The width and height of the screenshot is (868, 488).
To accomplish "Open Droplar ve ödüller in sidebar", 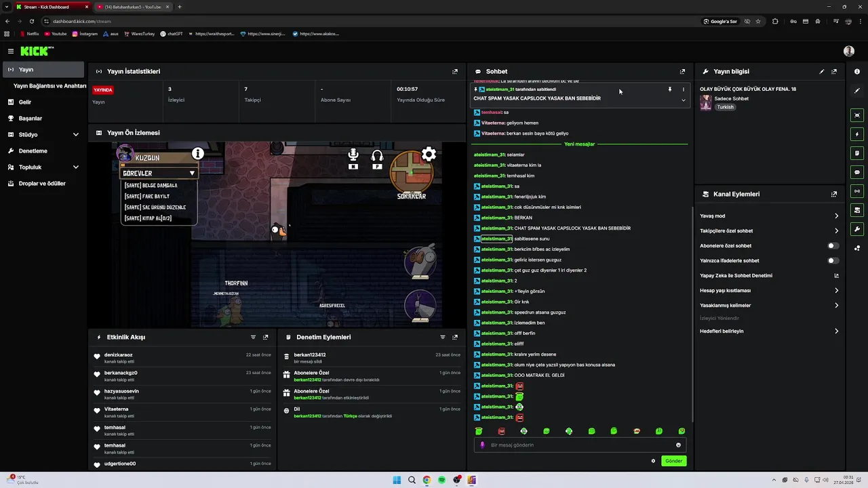I will [43, 183].
